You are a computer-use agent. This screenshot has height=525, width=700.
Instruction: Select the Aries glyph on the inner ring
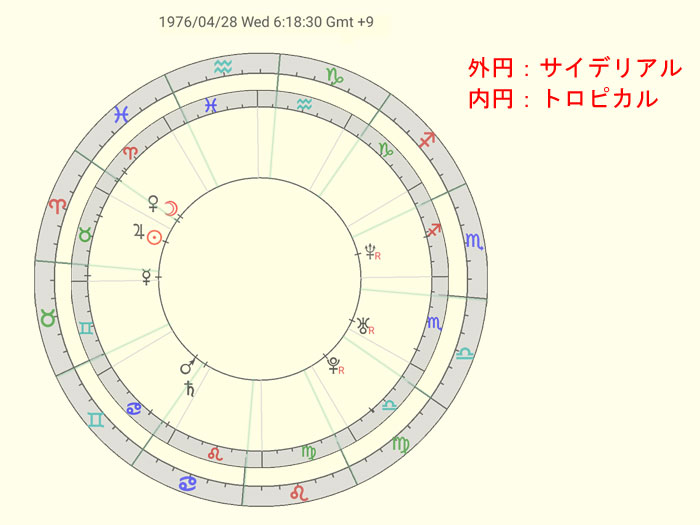point(130,153)
